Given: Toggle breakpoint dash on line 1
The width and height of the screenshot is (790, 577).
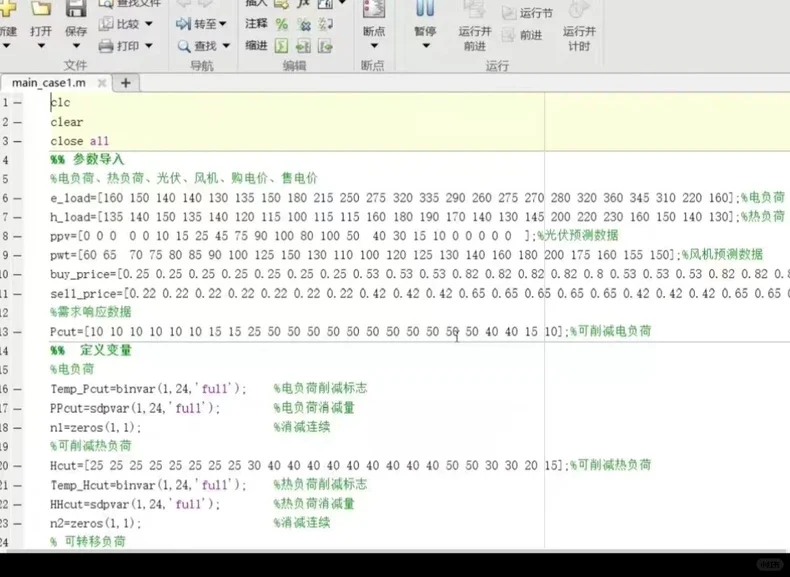Looking at the screenshot, I should click(x=18, y=103).
